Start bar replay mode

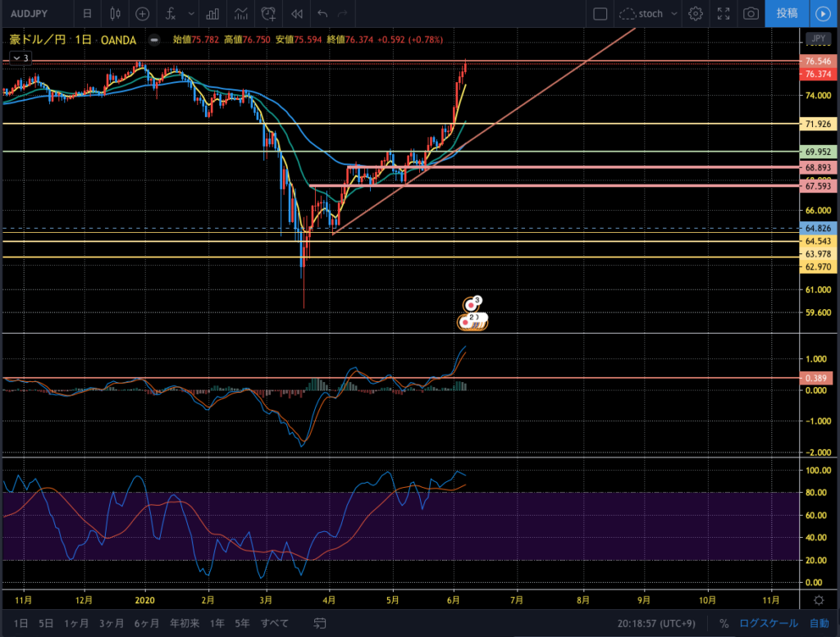click(297, 13)
